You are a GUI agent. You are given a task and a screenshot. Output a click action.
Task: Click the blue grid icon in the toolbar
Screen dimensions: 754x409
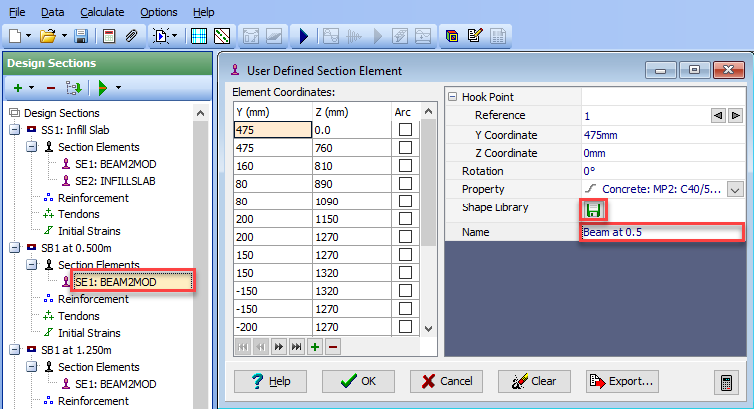199,36
